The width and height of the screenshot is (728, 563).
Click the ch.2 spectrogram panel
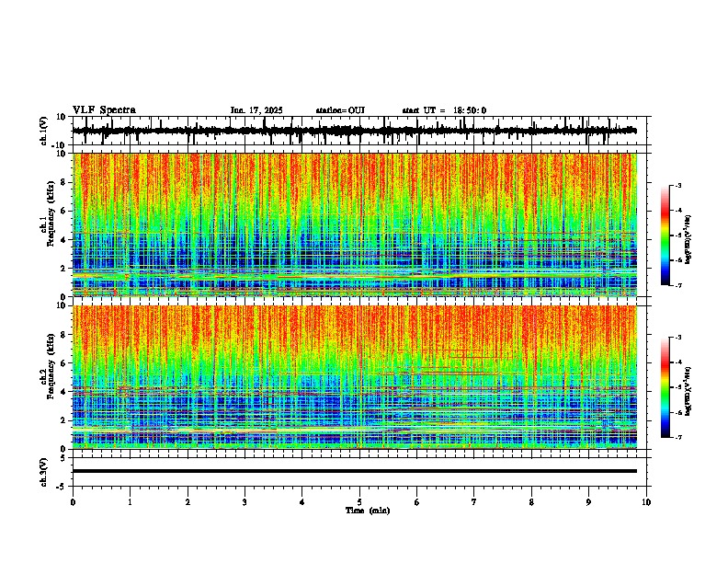(355, 377)
